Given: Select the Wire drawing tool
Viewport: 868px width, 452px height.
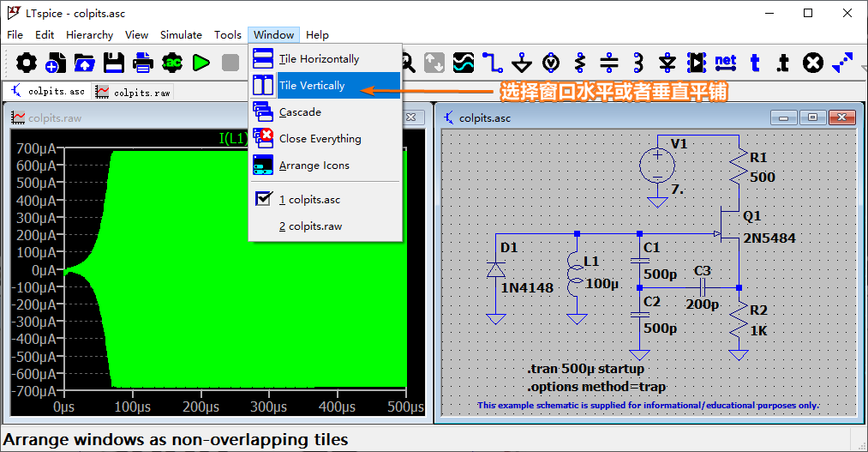Looking at the screenshot, I should [x=492, y=63].
